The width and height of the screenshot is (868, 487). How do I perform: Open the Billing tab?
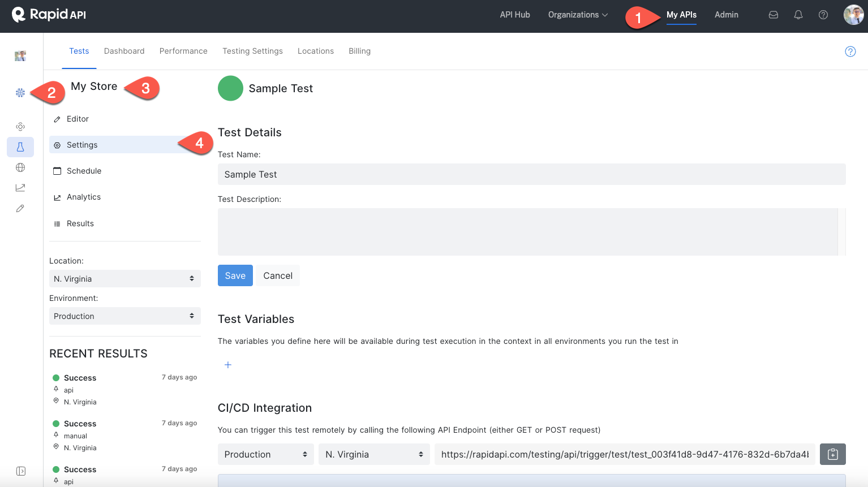[360, 51]
